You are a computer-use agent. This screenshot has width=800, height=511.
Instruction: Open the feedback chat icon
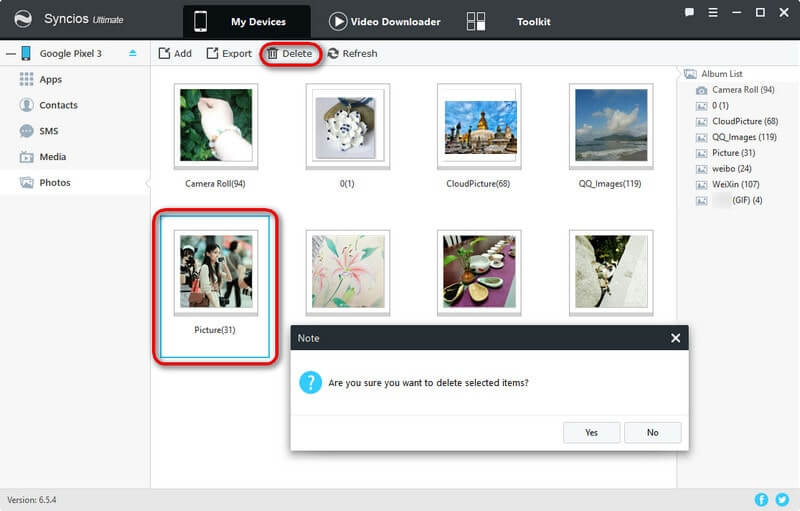click(x=689, y=12)
